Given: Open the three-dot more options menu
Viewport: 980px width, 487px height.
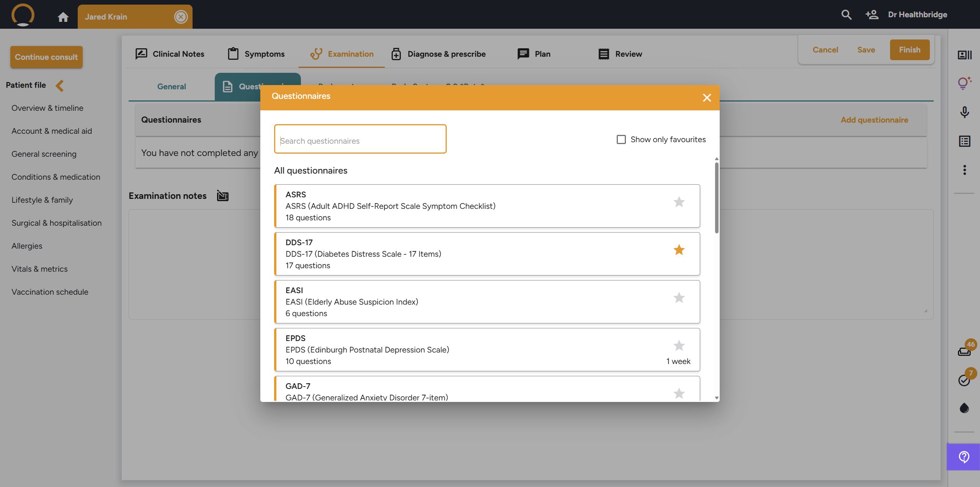Looking at the screenshot, I should tap(964, 170).
